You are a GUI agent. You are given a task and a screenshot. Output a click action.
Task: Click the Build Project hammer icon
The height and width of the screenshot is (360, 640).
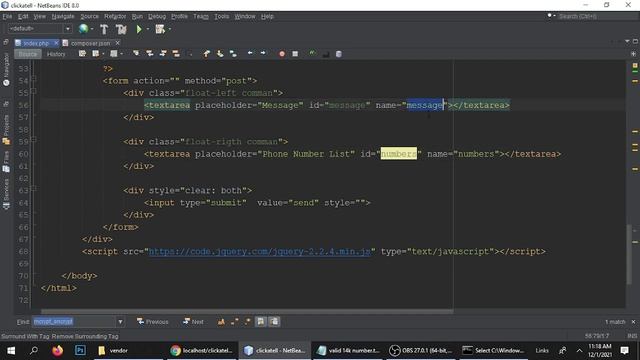point(104,29)
